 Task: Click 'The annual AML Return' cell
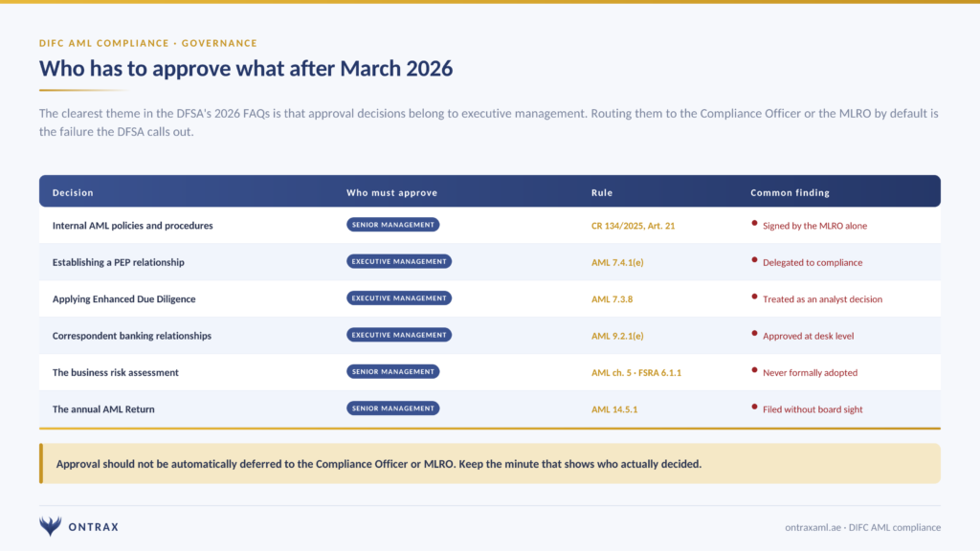point(103,409)
